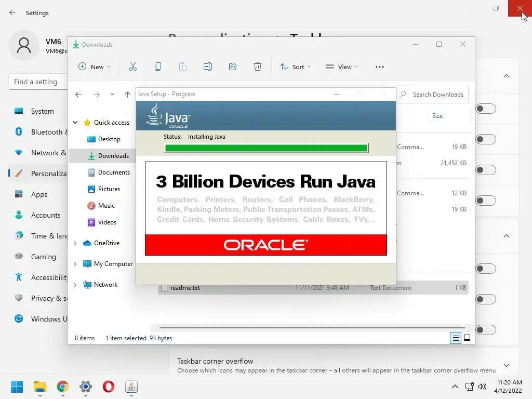Select Videos in Quick access
The image size is (532, 399).
click(x=102, y=222)
